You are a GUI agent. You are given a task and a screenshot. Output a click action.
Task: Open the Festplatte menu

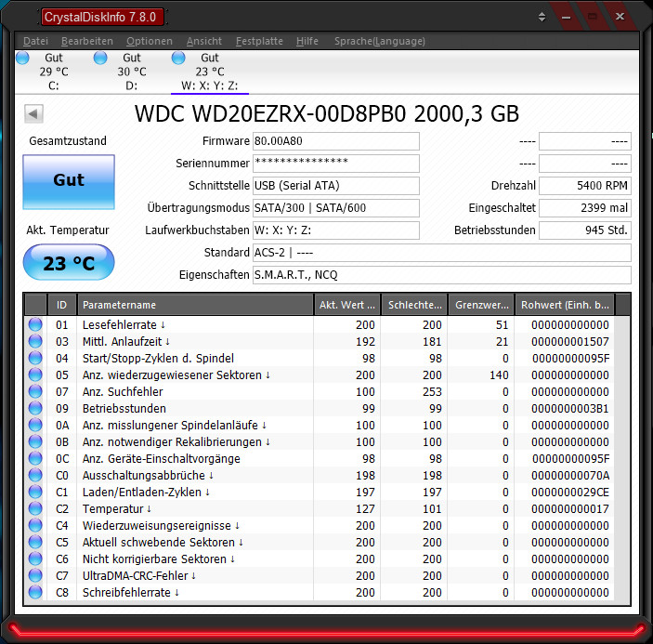tap(259, 41)
